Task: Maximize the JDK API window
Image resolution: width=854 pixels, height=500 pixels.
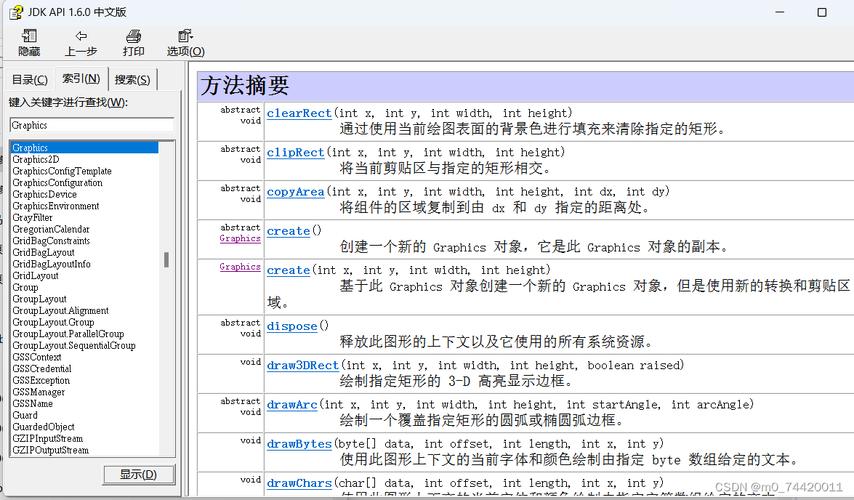Action: (x=822, y=12)
